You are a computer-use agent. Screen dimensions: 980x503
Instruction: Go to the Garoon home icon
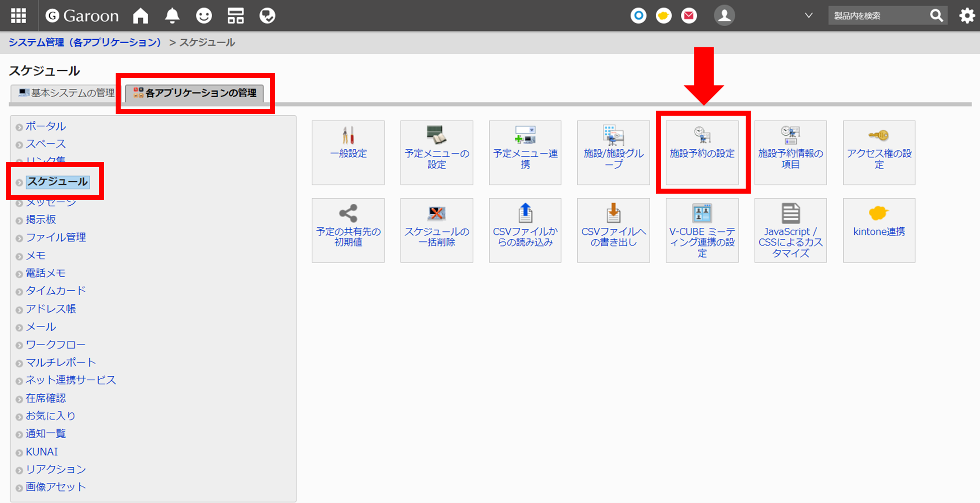[x=140, y=16]
